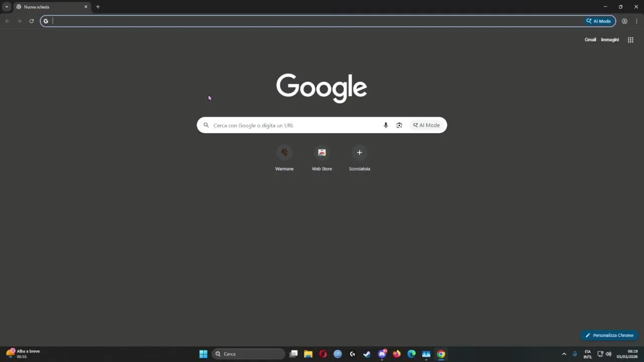The image size is (644, 362).
Task: Click the Google G icon in address bar
Action: pos(46,21)
